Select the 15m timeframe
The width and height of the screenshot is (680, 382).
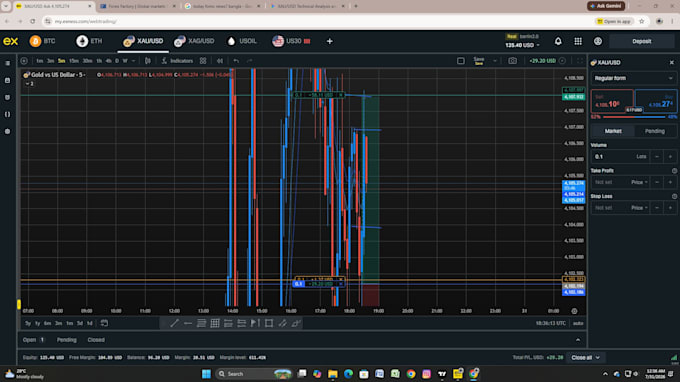[74, 61]
